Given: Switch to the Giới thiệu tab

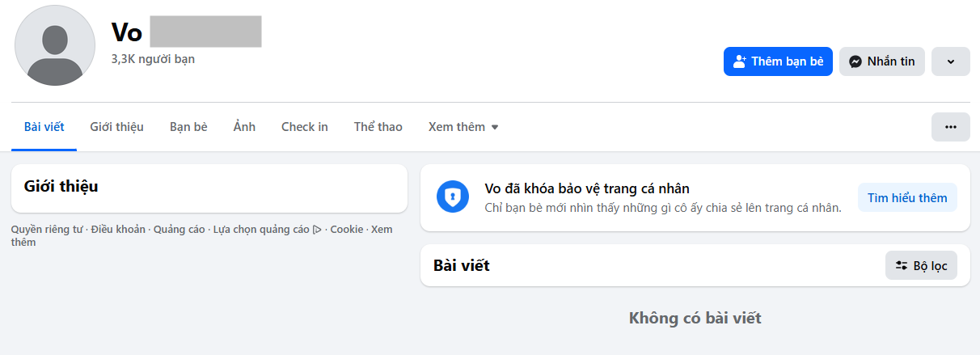Looking at the screenshot, I should point(116,127).
